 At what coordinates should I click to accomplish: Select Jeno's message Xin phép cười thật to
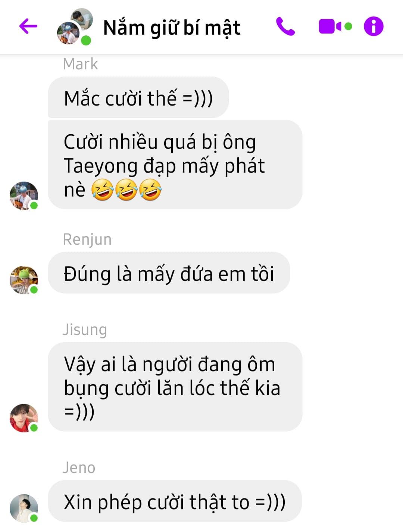click(x=175, y=501)
